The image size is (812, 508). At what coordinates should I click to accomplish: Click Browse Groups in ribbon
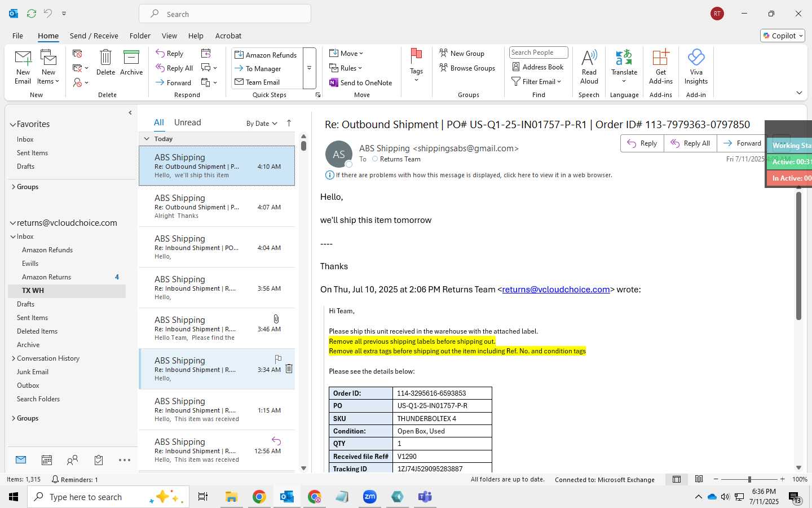coord(467,68)
